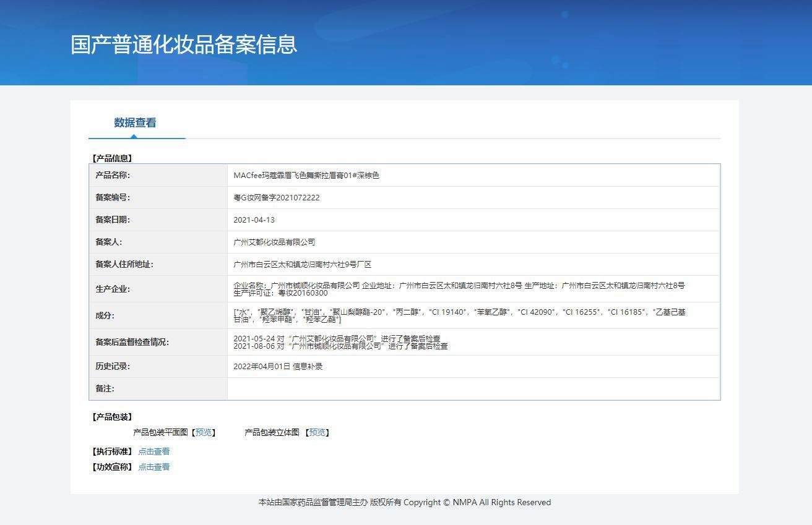Click the empty 备注 value cell
Screen dimensions: 812x525
[473, 389]
